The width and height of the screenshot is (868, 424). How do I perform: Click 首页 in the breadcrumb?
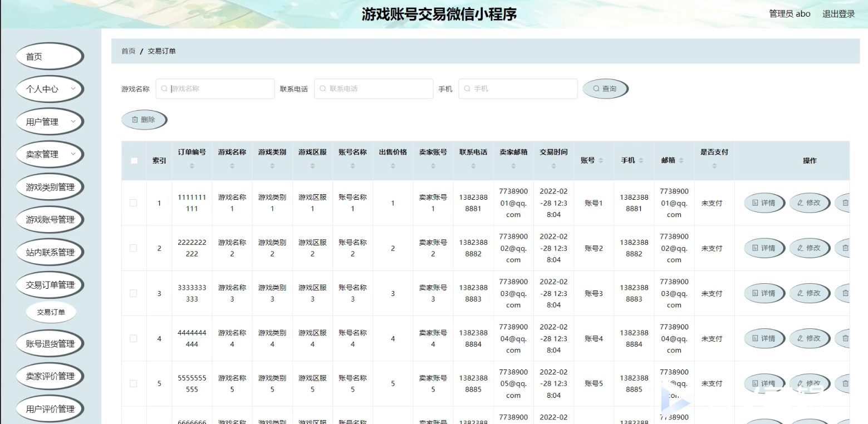[129, 51]
